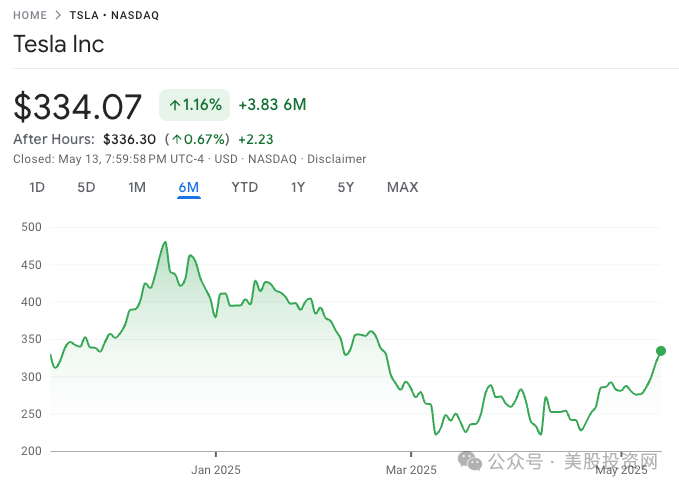Click the after-hours 0.67% up arrow
679x488 pixels.
pos(177,139)
